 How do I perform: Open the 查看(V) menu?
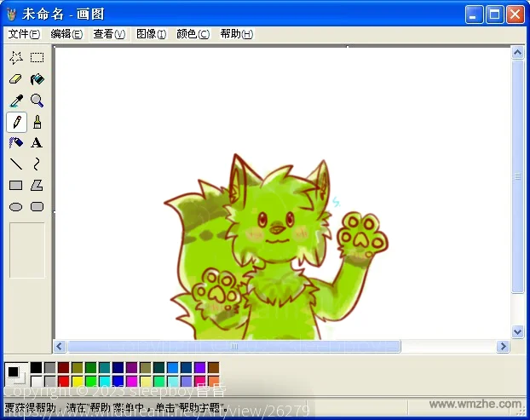[x=109, y=34]
